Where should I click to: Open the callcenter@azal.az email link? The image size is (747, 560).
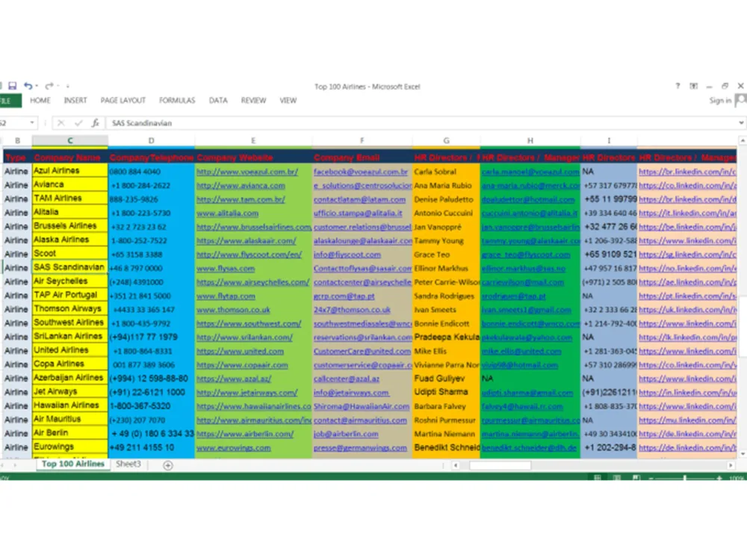[x=347, y=379]
